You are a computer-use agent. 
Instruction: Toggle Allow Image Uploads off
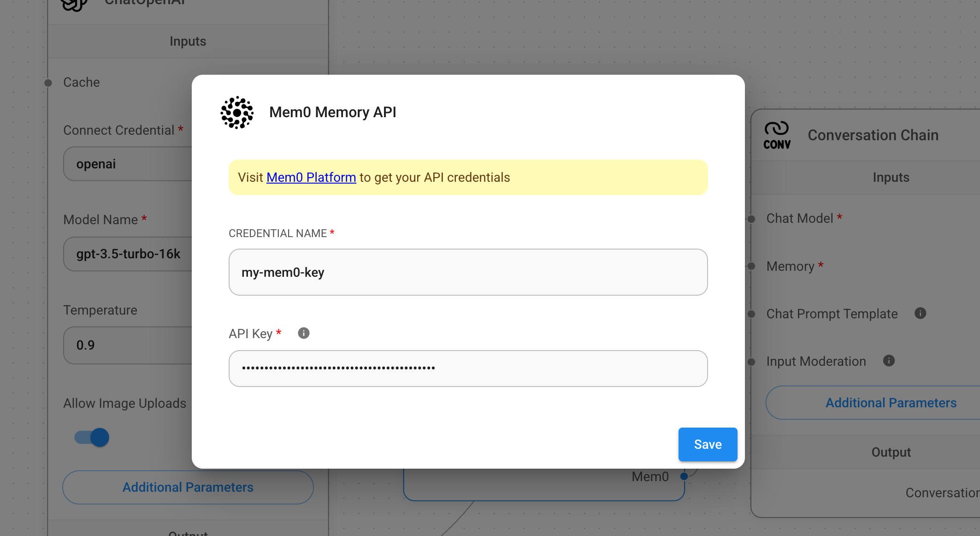91,437
